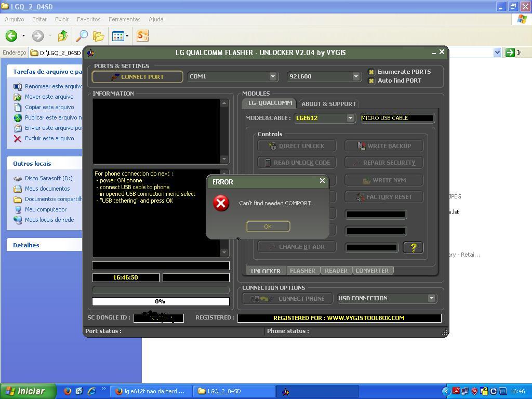Screen dimensions: 532x399
Task: Click OK in the ERROR dialog
Action: pyautogui.click(x=268, y=227)
